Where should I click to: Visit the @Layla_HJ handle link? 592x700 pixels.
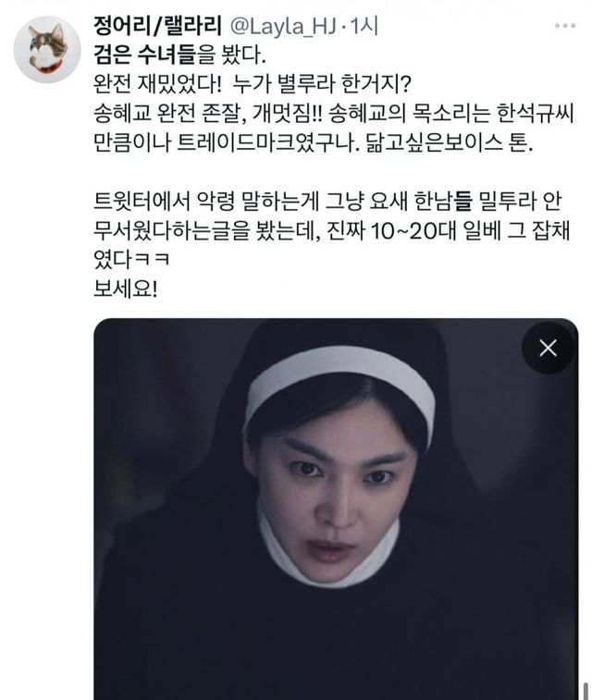click(283, 27)
